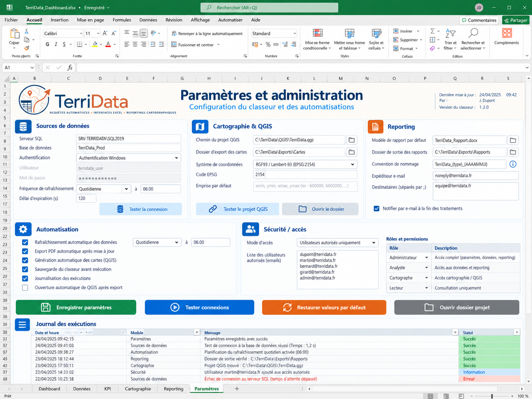Click the insert function fx icon
The image size is (532, 399).
coord(70,68)
